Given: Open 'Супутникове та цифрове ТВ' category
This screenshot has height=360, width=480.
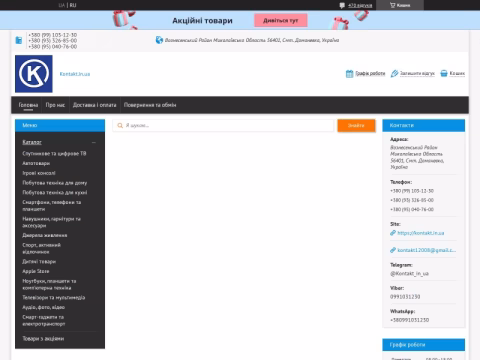Looking at the screenshot, I should pos(54,154).
